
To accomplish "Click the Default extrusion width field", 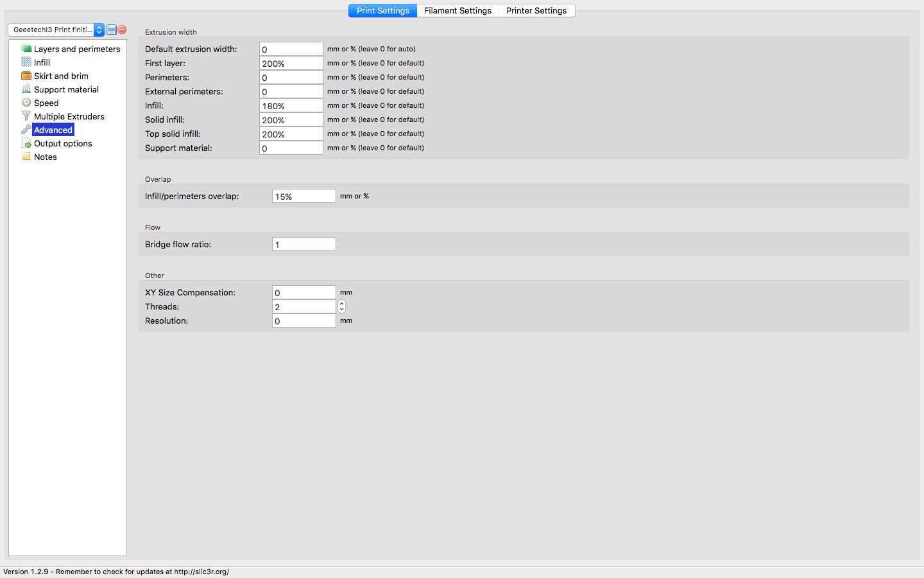I will coord(291,49).
